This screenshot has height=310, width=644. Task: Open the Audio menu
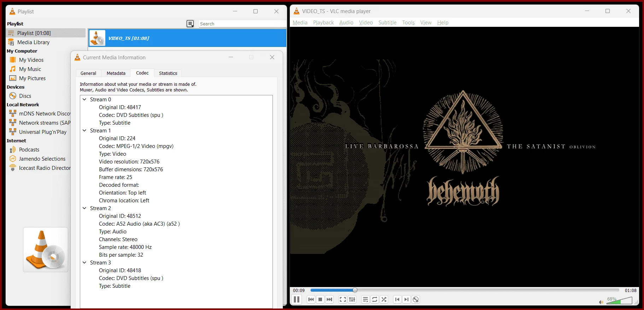[346, 23]
